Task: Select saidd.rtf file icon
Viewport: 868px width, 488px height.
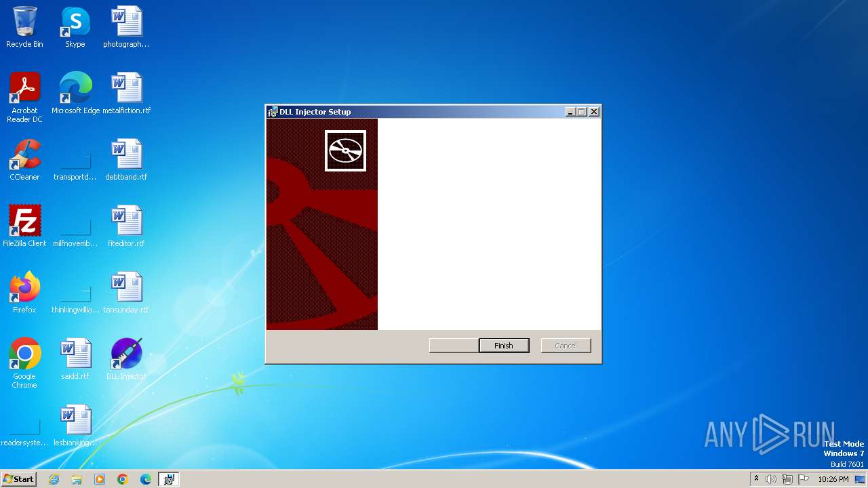Action: click(x=75, y=359)
